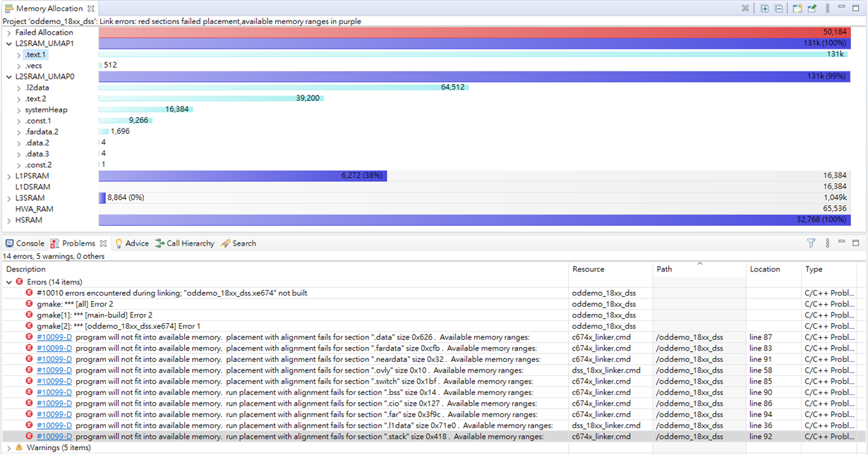Select the .l2data section row
Screen dimensions: 868x455
(x=37, y=87)
